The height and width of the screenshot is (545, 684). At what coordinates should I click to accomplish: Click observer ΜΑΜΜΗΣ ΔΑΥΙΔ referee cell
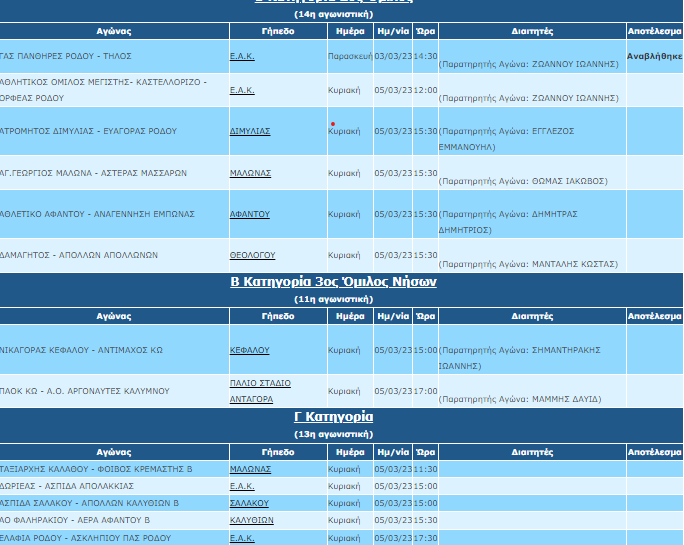pyautogui.click(x=520, y=399)
